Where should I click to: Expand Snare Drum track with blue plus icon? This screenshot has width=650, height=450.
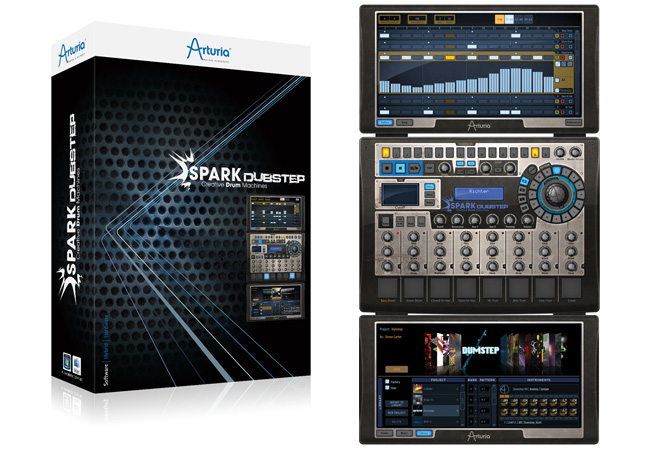(570, 46)
